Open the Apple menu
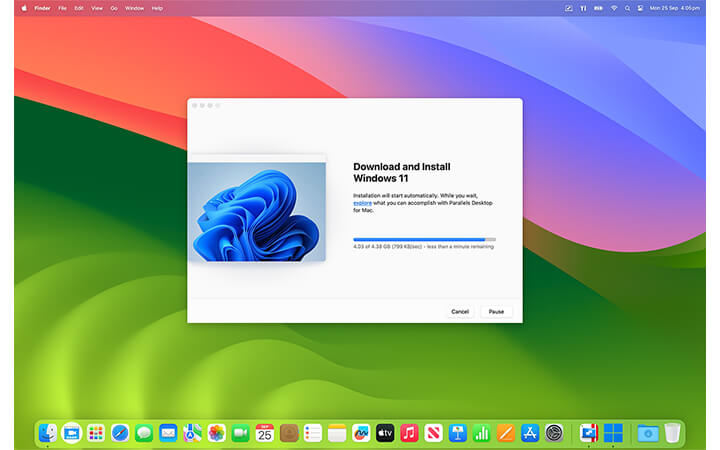Screen dimensions: 720x450 pyautogui.click(x=24, y=8)
